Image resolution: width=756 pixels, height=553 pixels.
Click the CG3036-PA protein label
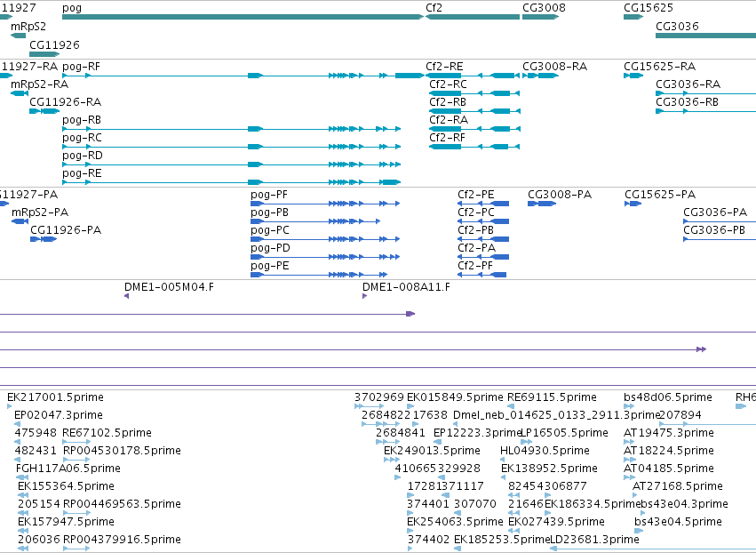715,212
